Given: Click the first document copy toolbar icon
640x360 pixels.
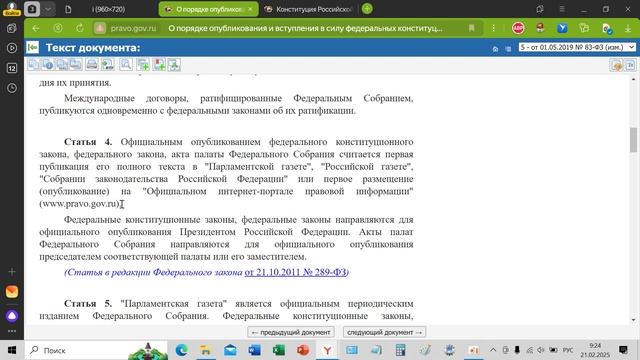Looking at the screenshot, I should [34, 64].
